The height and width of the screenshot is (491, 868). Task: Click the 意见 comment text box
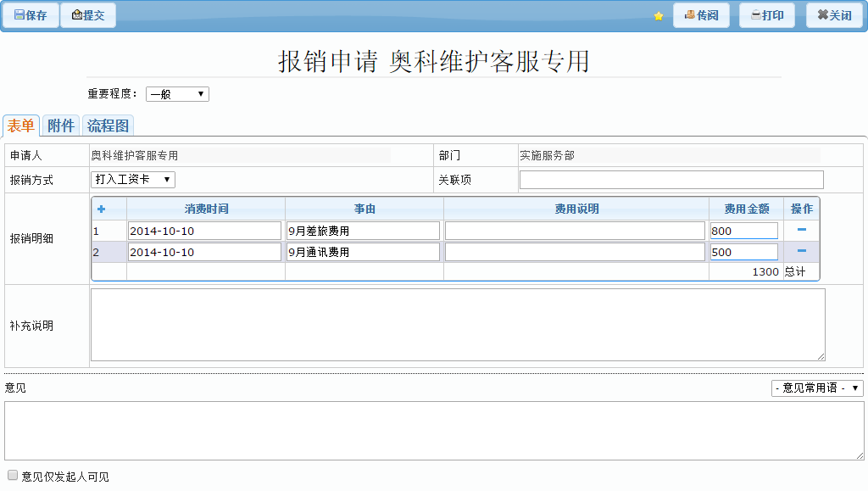433,431
